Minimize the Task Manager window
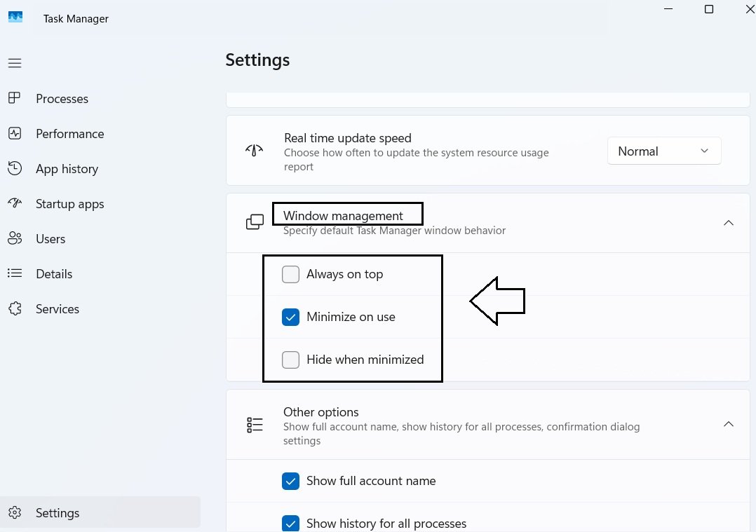The height and width of the screenshot is (532, 756). click(x=668, y=8)
